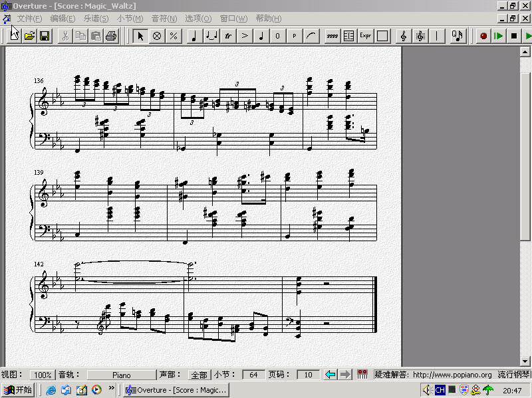Select the measure layout tool
Viewport: 532px width, 398px height.
348,36
